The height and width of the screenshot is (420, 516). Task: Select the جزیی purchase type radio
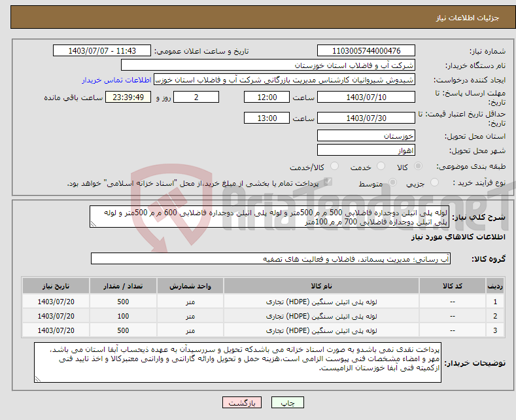pos(434,182)
